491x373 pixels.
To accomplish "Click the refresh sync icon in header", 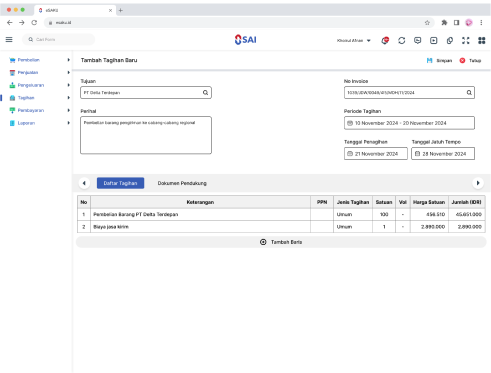I will [402, 40].
